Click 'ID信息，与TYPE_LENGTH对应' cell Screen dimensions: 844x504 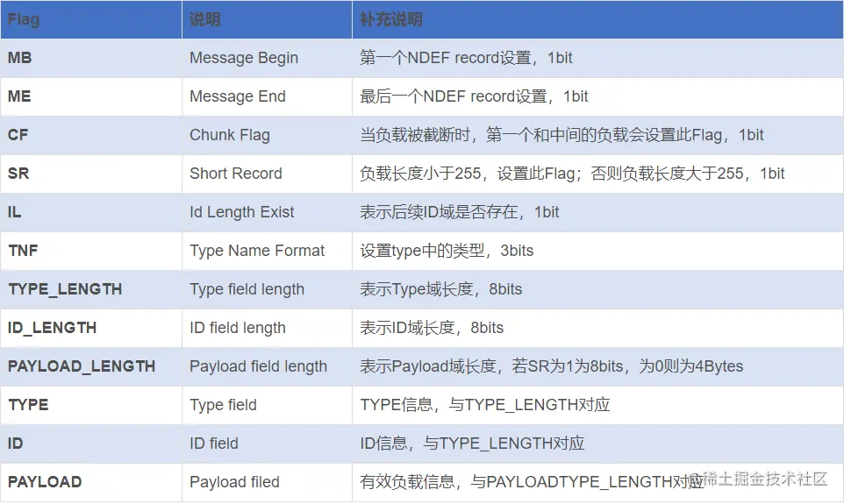point(598,444)
